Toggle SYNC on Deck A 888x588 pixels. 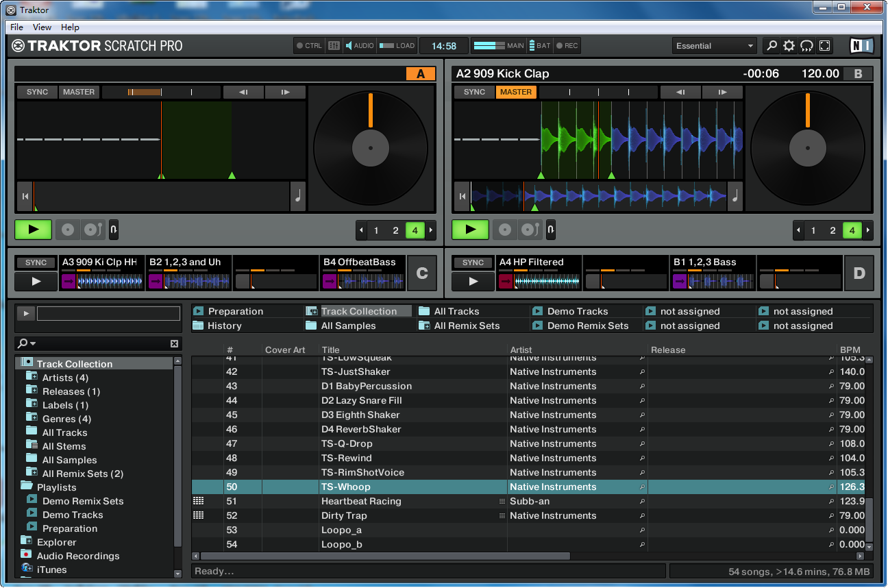pyautogui.click(x=37, y=92)
